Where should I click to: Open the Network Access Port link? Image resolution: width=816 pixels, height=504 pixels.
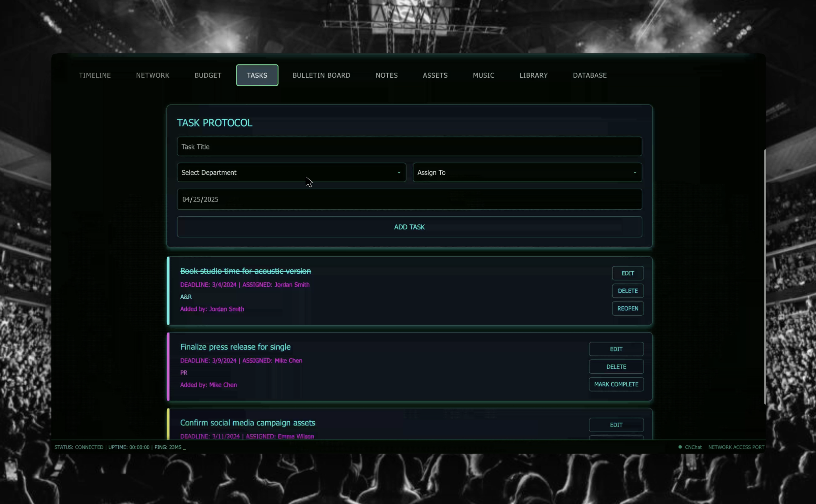tap(736, 447)
